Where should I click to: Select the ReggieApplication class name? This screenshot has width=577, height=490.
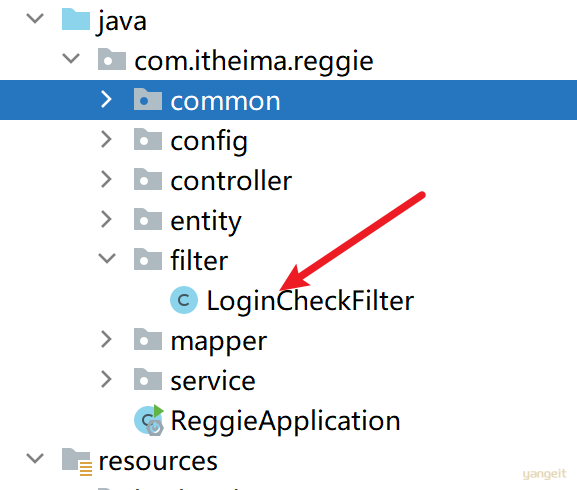(286, 421)
